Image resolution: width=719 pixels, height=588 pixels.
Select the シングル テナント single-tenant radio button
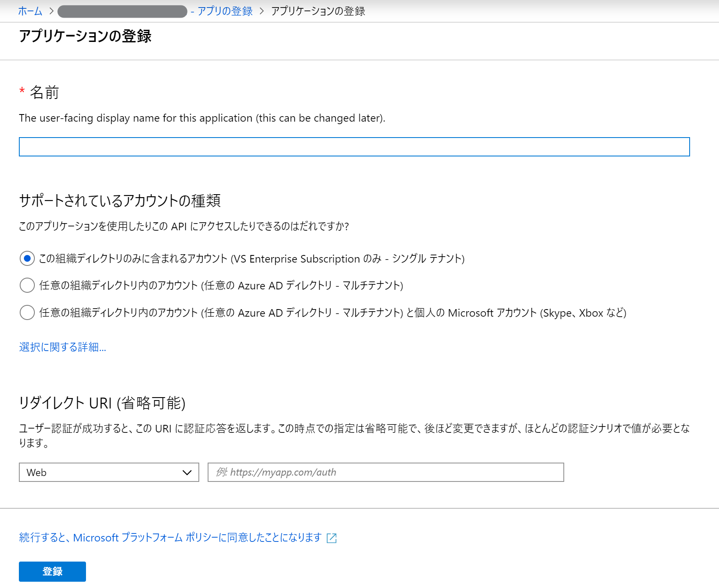[x=27, y=259]
